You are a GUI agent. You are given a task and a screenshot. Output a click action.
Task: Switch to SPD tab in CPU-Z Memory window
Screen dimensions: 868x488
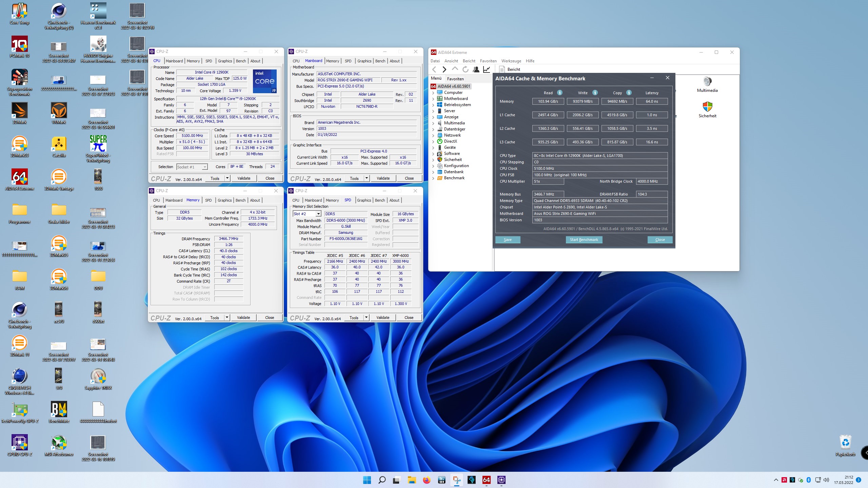[x=208, y=200]
